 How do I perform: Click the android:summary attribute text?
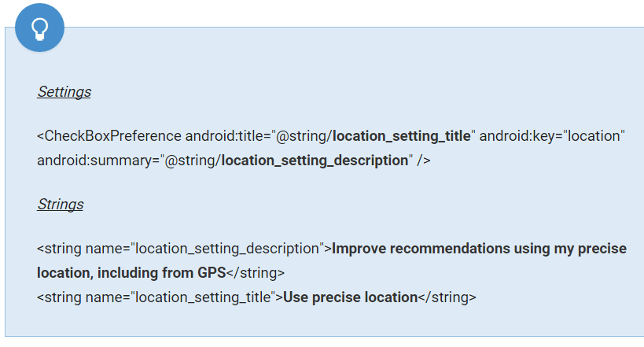point(96,161)
